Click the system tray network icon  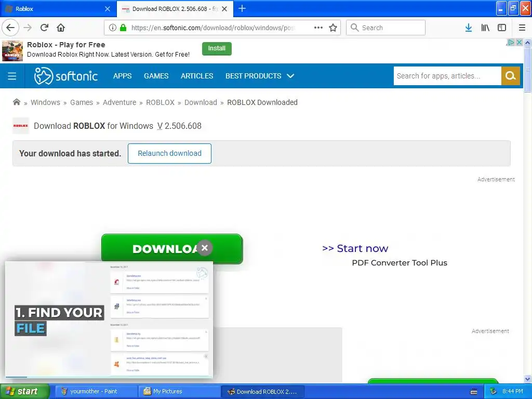(x=494, y=392)
